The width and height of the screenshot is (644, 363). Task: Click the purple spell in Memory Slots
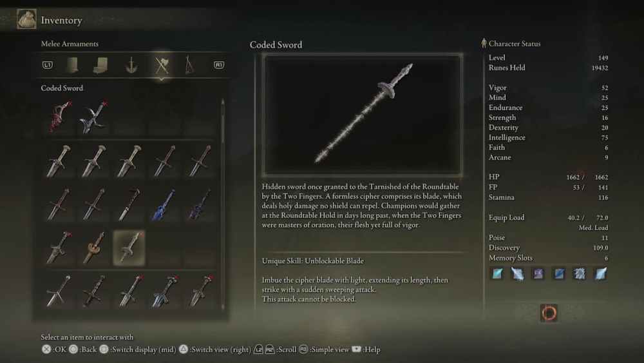(538, 273)
